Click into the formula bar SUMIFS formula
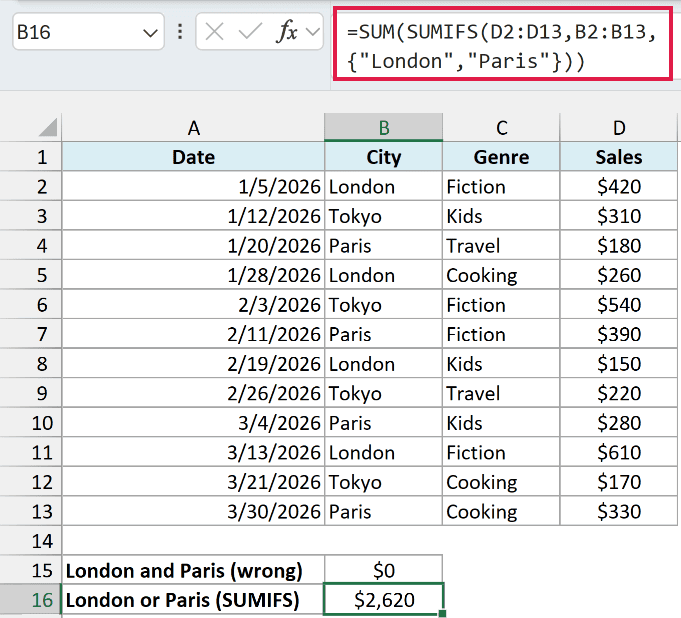 [x=502, y=44]
